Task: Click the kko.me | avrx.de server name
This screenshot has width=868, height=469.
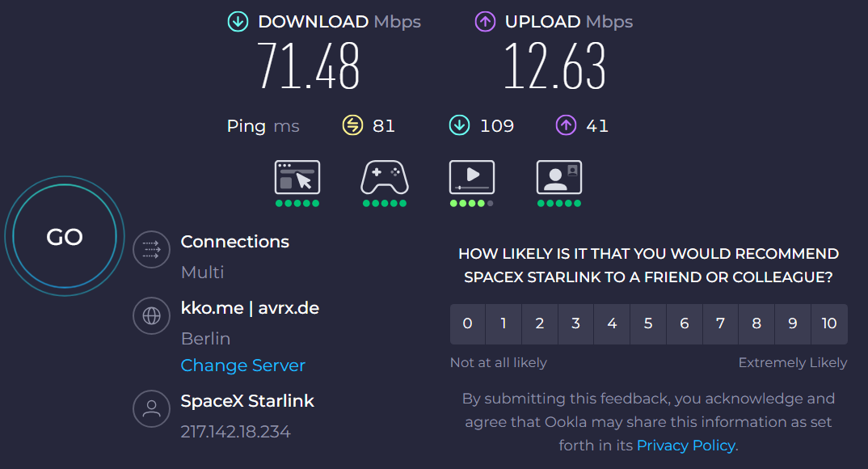Action: point(250,308)
